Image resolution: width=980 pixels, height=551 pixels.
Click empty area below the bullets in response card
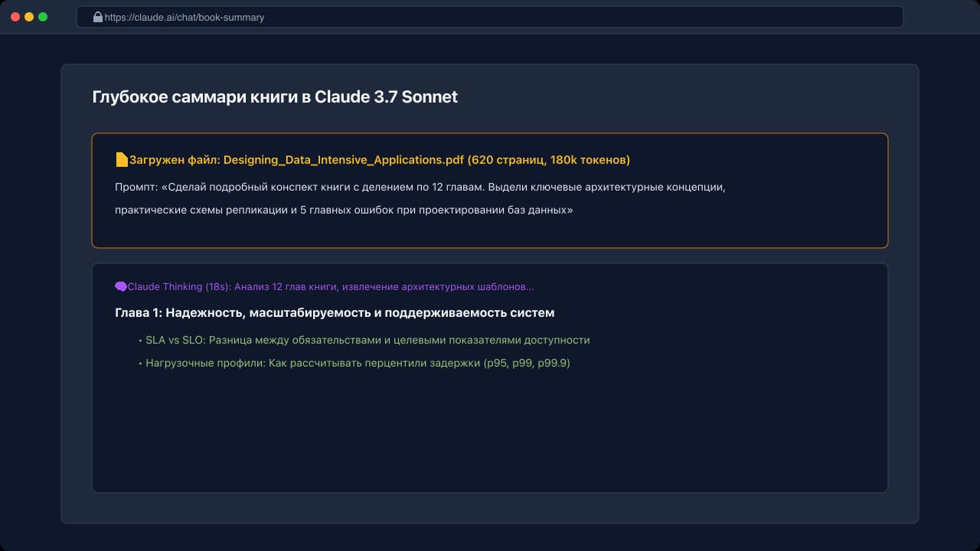pyautogui.click(x=490, y=432)
